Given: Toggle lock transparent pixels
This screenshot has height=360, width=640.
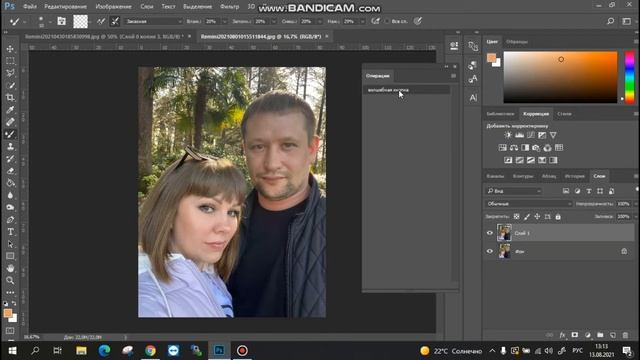Looking at the screenshot, I should 516,217.
